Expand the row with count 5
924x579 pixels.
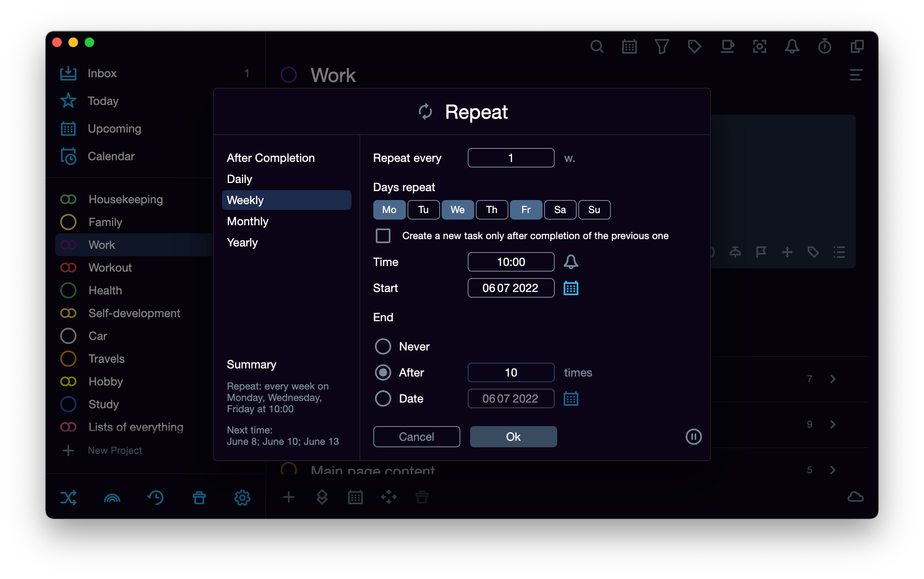pos(832,470)
